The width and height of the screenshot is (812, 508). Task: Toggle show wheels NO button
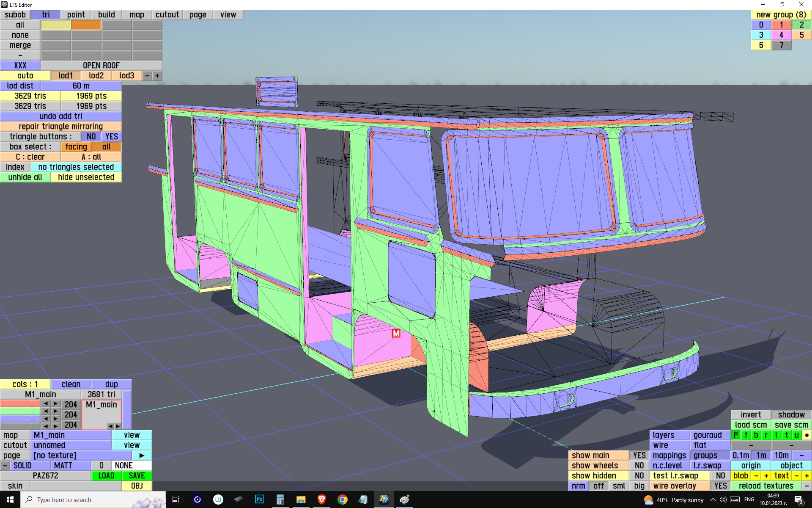639,465
